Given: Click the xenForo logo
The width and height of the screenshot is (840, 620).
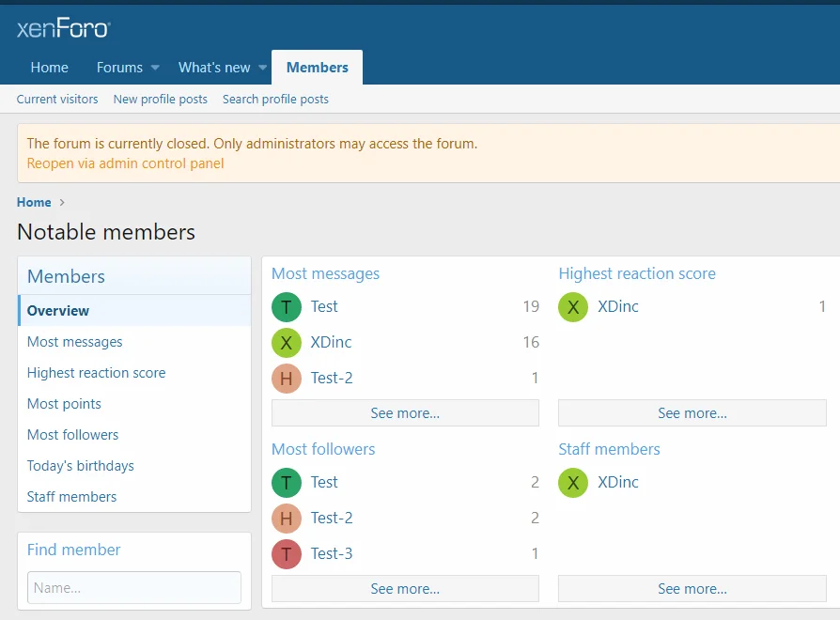Looking at the screenshot, I should (63, 29).
